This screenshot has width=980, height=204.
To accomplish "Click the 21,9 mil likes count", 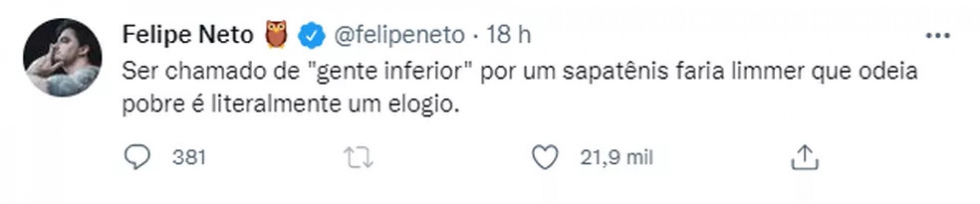I will click(x=616, y=158).
